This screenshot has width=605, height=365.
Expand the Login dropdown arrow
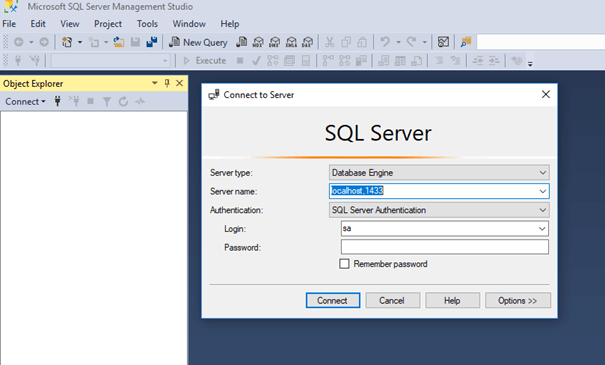(542, 229)
